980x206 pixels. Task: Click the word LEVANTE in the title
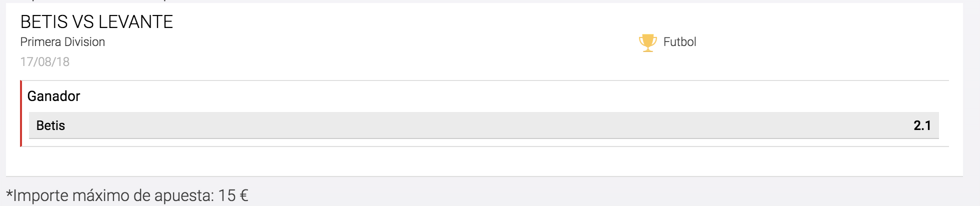point(135,22)
